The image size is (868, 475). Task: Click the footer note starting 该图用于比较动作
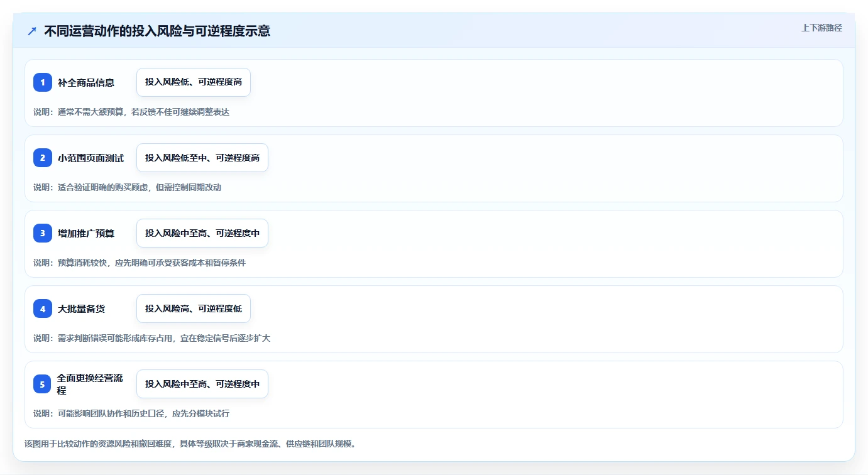190,444
